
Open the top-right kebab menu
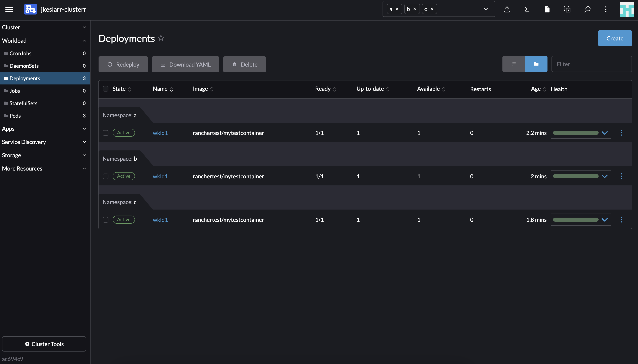[x=606, y=9]
